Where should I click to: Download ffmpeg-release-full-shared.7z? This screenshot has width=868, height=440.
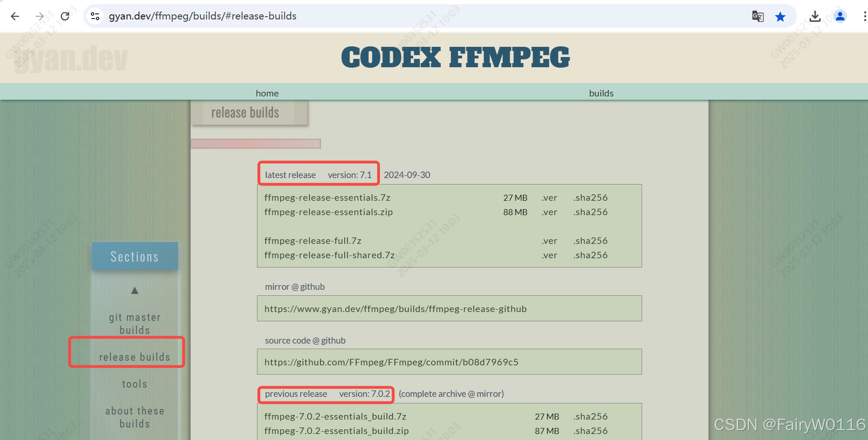[329, 255]
